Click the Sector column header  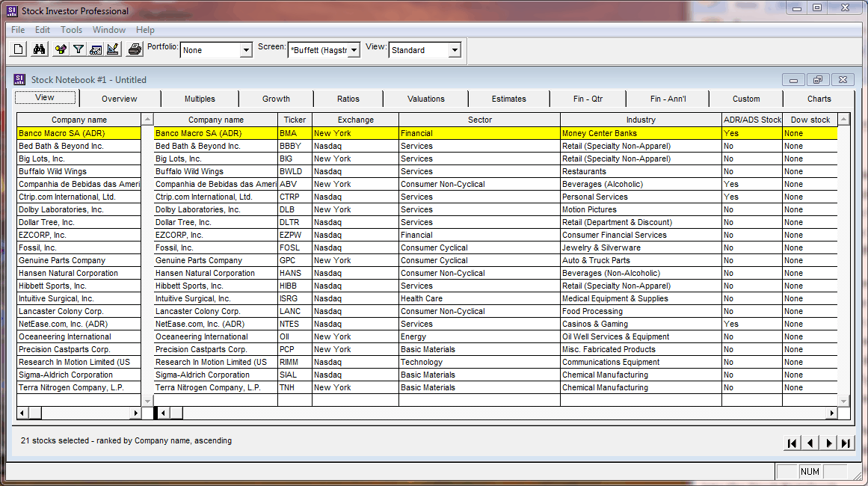pos(479,120)
